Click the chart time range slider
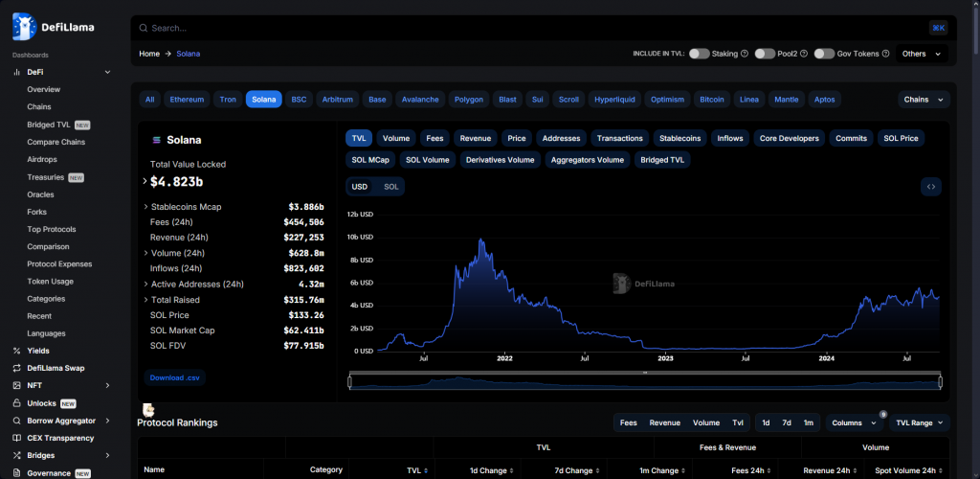Screen dimensions: 980x479 (x=645, y=382)
